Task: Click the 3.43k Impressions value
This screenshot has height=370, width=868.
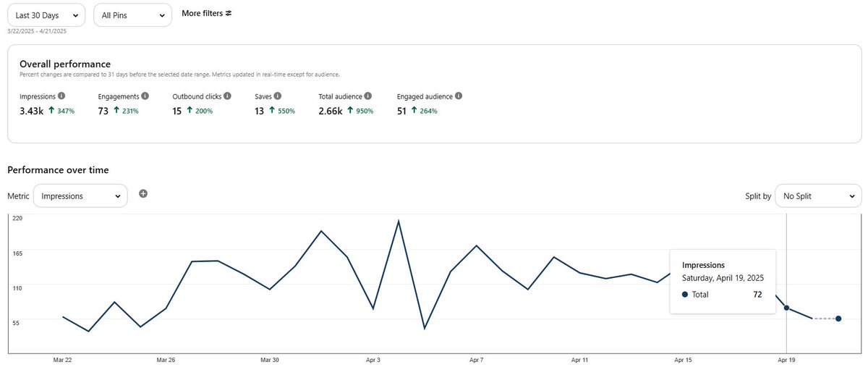Action: coord(32,111)
